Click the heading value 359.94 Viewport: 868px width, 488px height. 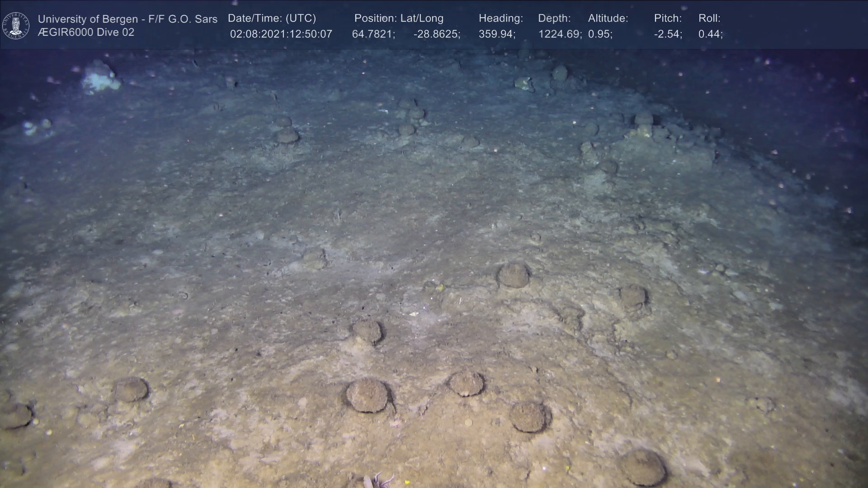[497, 34]
